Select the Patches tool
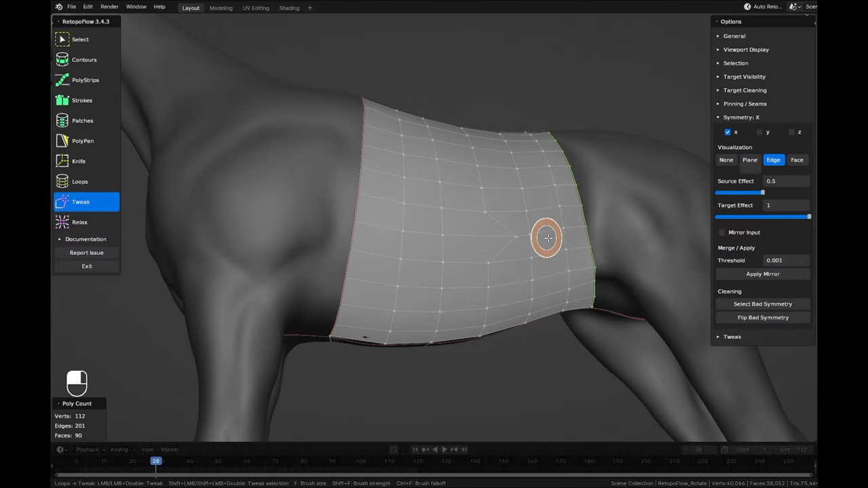868x488 pixels. 82,121
